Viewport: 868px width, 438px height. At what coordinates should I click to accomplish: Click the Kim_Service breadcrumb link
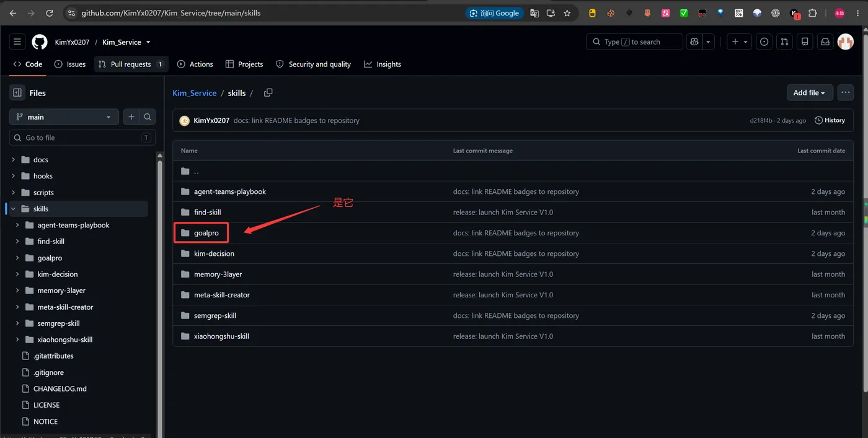point(194,93)
